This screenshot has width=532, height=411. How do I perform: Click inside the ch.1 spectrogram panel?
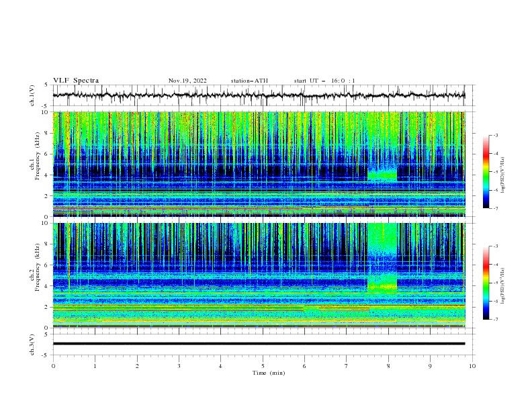click(259, 164)
